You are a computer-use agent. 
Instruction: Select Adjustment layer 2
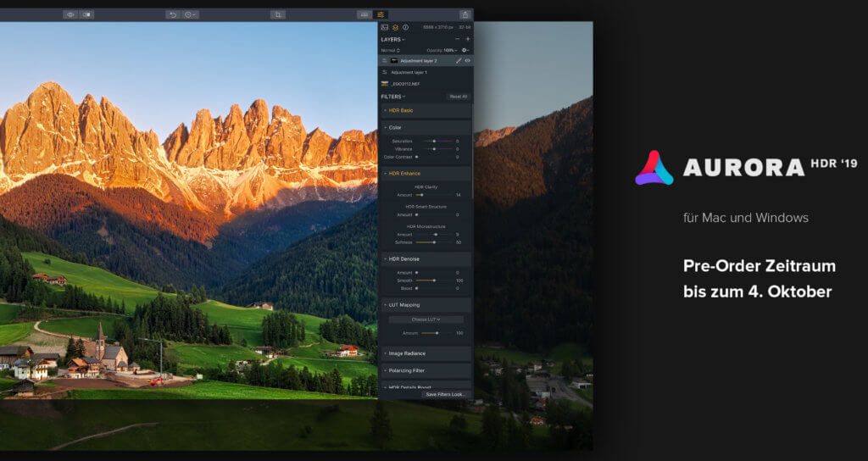pyautogui.click(x=426, y=61)
